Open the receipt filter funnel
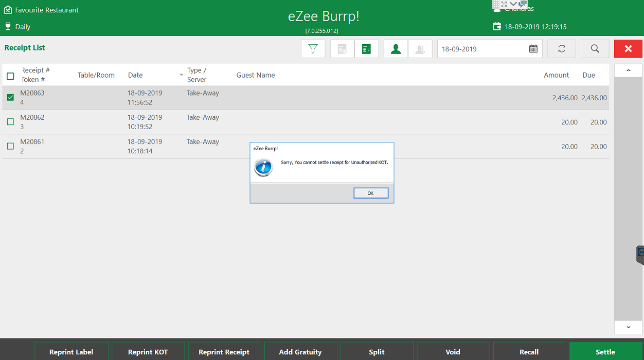The width and height of the screenshot is (644, 360). 313,49
